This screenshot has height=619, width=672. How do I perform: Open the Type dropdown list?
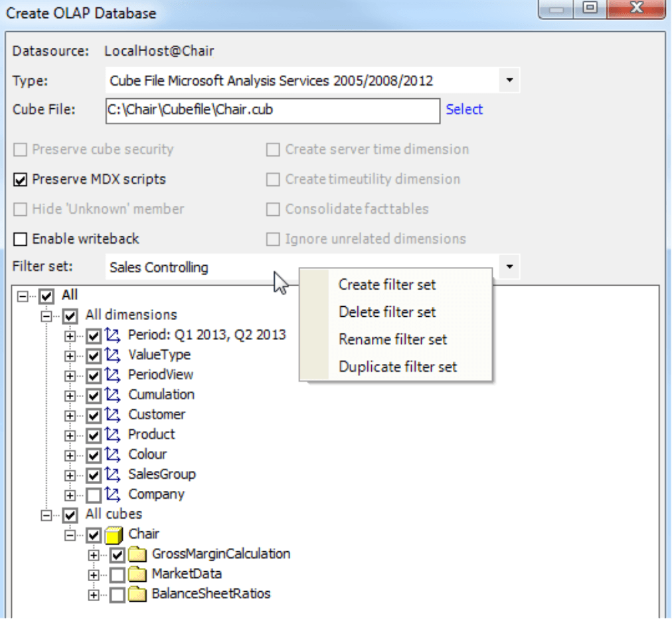tap(509, 81)
